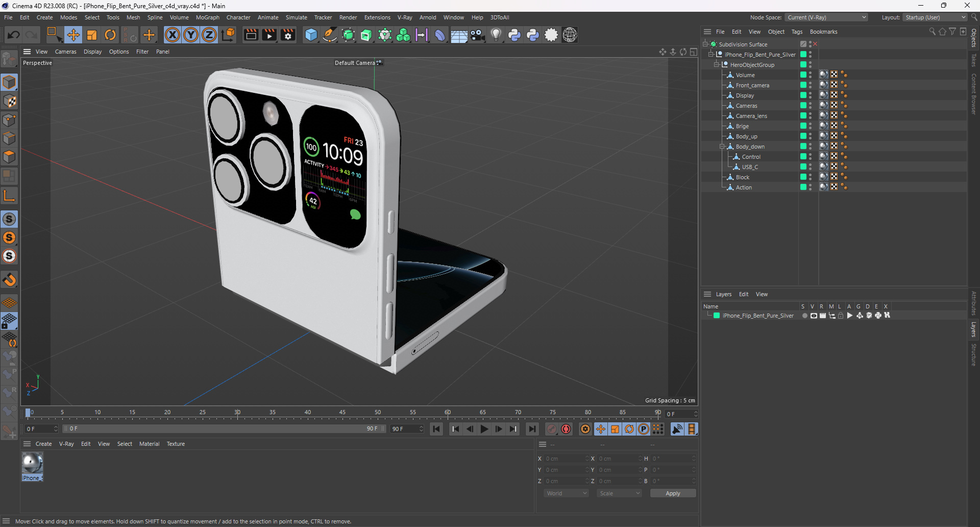
Task: Click the Record Active Objects button
Action: [552, 429]
